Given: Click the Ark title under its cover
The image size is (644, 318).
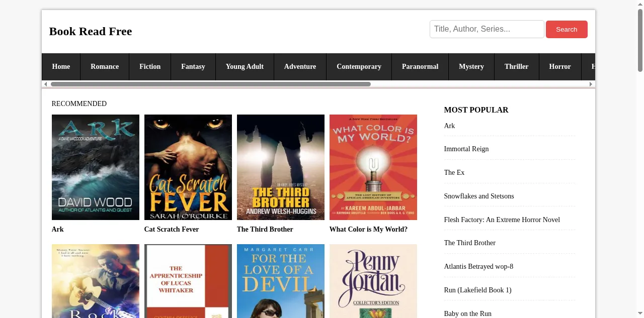Looking at the screenshot, I should pos(58,230).
